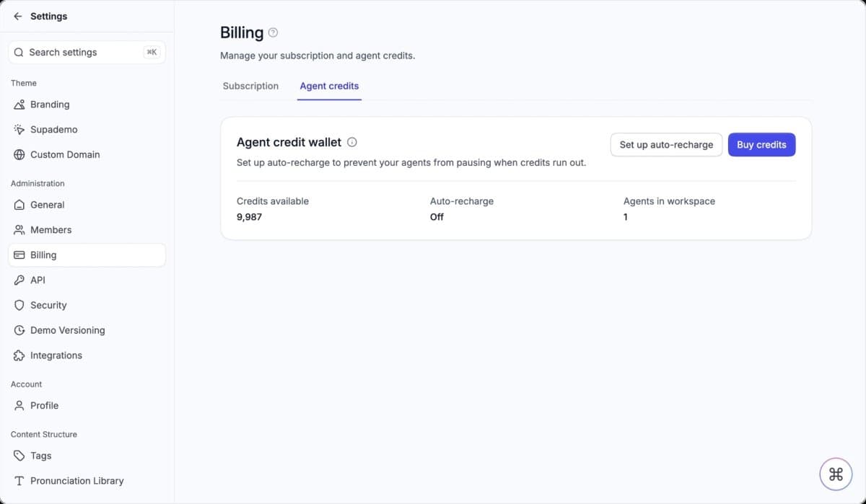866x504 pixels.
Task: Click the help icon next to Billing heading
Action: click(273, 32)
